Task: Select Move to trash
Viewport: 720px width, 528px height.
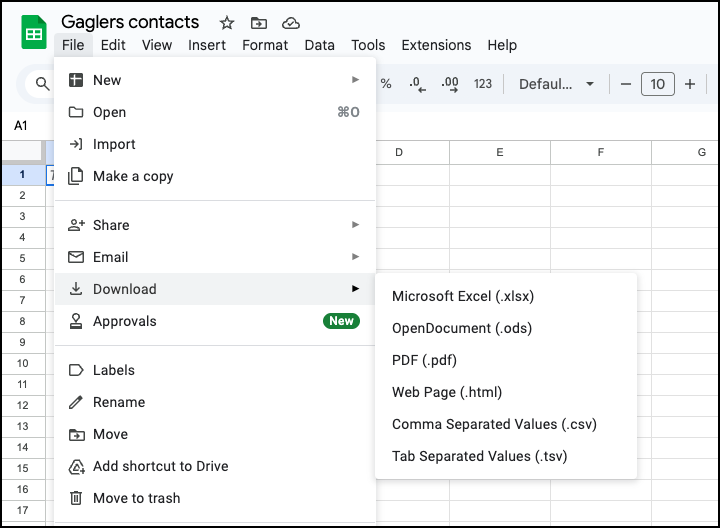Action: (x=215, y=498)
